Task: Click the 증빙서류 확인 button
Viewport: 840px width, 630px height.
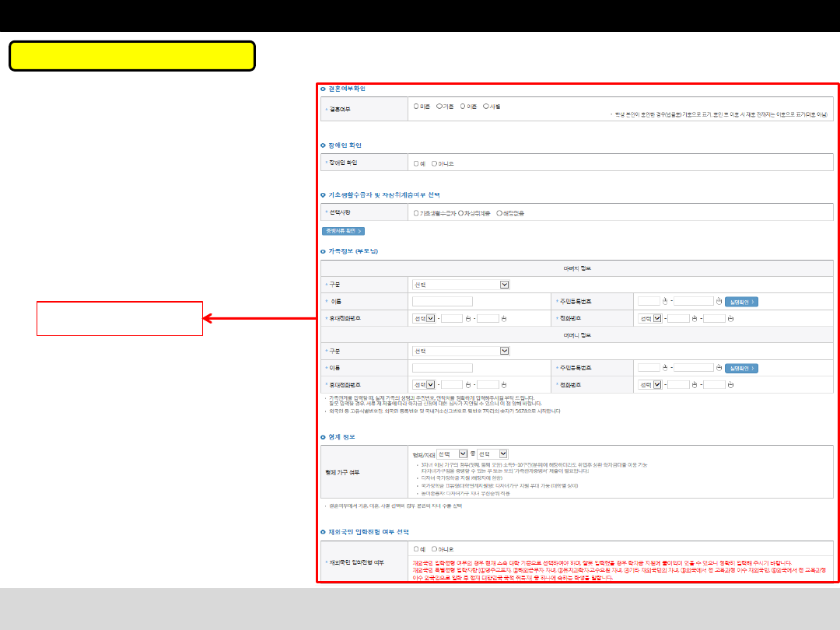Action: (343, 231)
